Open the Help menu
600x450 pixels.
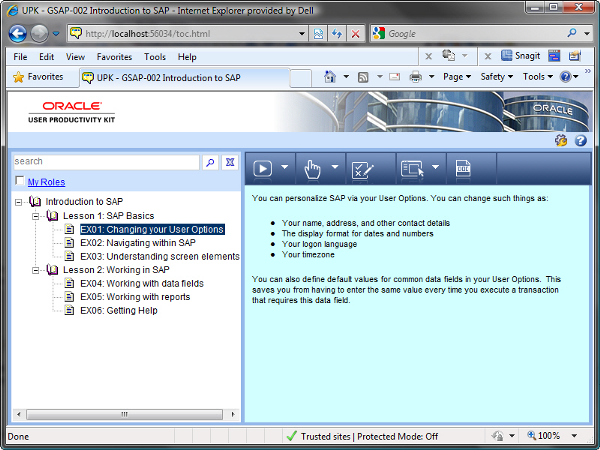(187, 57)
